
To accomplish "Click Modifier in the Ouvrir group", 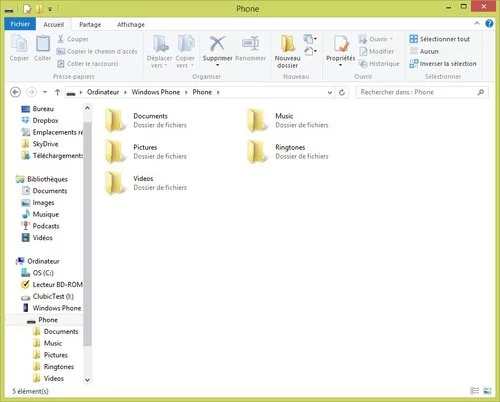I will pos(377,51).
